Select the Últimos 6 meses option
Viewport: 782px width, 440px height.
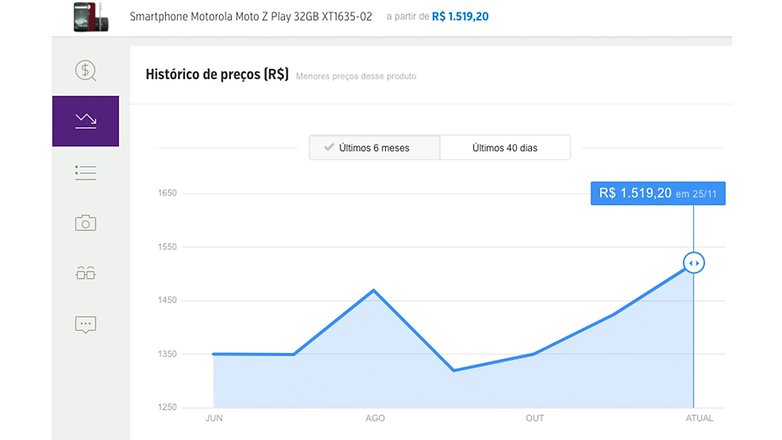pos(374,148)
